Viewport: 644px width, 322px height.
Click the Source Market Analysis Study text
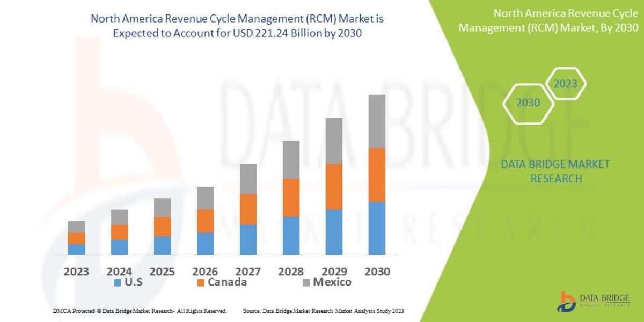click(x=323, y=311)
